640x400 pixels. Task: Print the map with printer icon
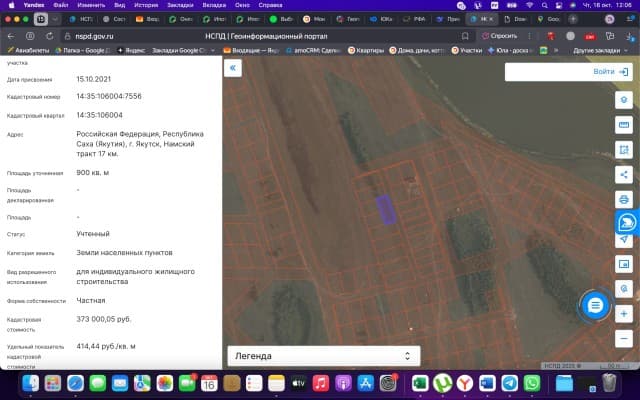(x=624, y=199)
